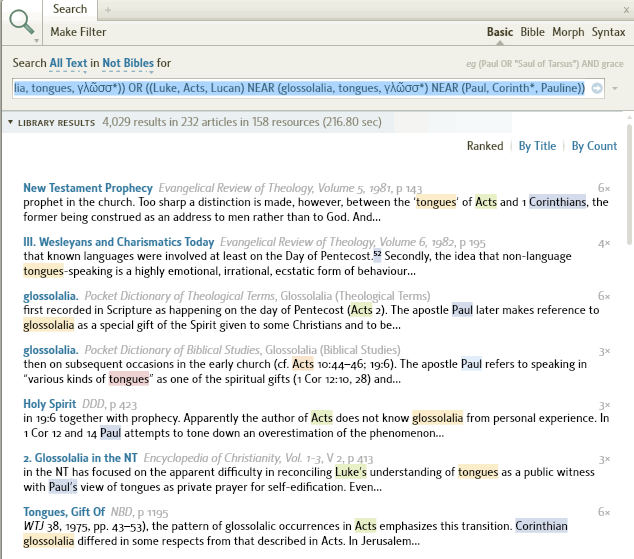Click the magnifying glass search icon
Image resolution: width=634 pixels, height=559 pixels.
pyautogui.click(x=21, y=22)
